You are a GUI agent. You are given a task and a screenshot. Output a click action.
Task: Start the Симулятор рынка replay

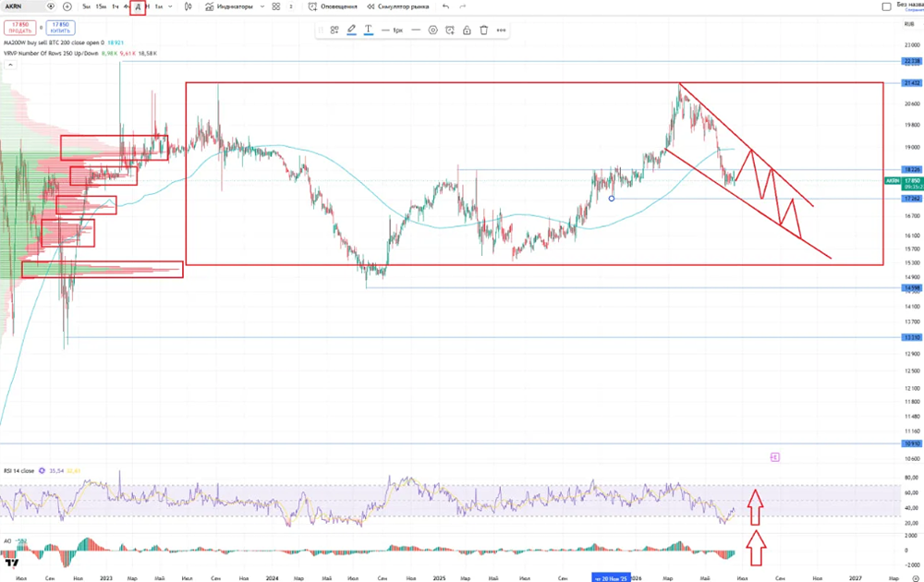(x=397, y=6)
